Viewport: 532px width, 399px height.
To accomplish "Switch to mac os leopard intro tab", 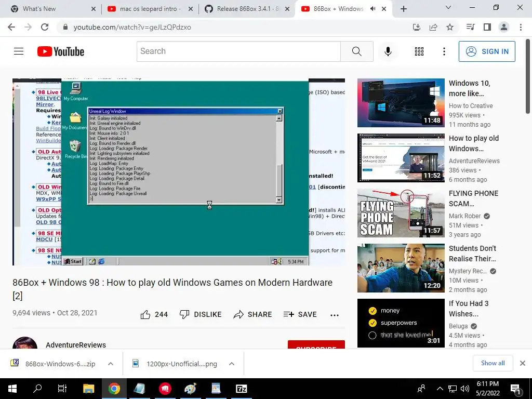I will pos(149,9).
